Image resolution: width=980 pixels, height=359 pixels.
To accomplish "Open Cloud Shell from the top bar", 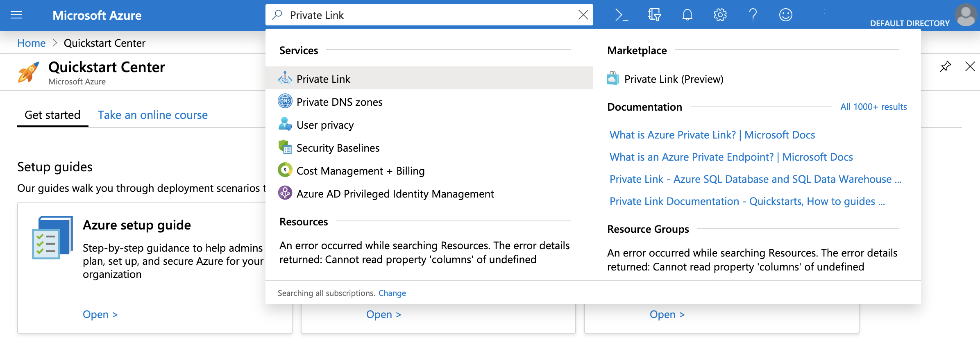I will tap(622, 15).
